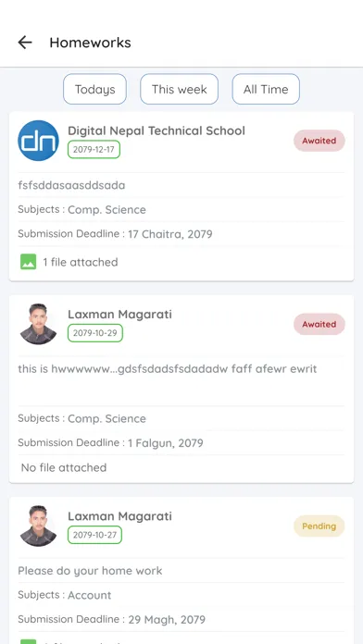Select the This week filter
The width and height of the screenshot is (363, 644).
180,89
